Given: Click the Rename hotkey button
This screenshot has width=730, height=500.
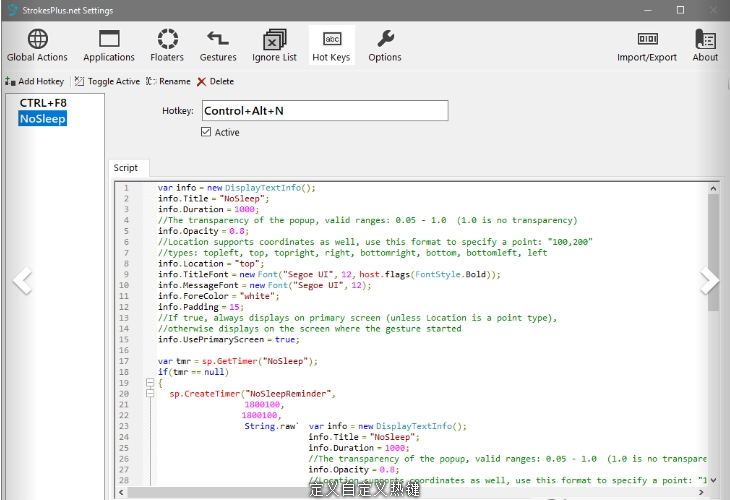Looking at the screenshot, I should pyautogui.click(x=168, y=81).
